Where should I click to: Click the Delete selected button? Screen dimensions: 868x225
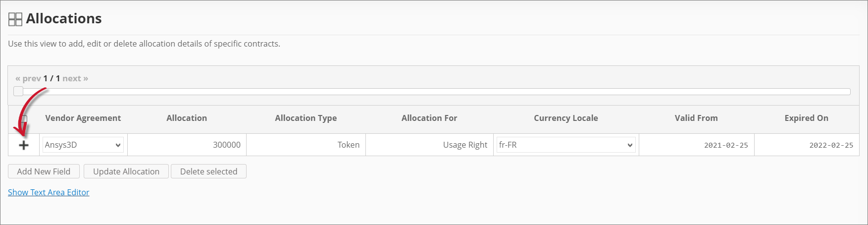(x=208, y=171)
